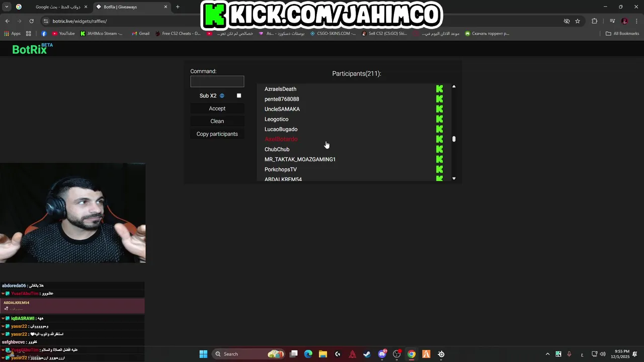This screenshot has width=644, height=362.
Task: Open the tab search dropdown arrow
Action: pos(7,7)
